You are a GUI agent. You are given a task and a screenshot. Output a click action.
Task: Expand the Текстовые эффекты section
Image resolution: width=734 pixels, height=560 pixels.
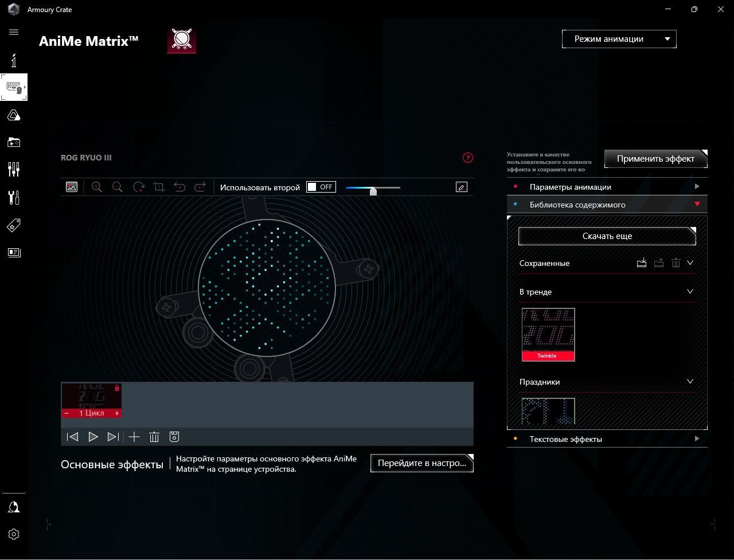click(x=607, y=439)
